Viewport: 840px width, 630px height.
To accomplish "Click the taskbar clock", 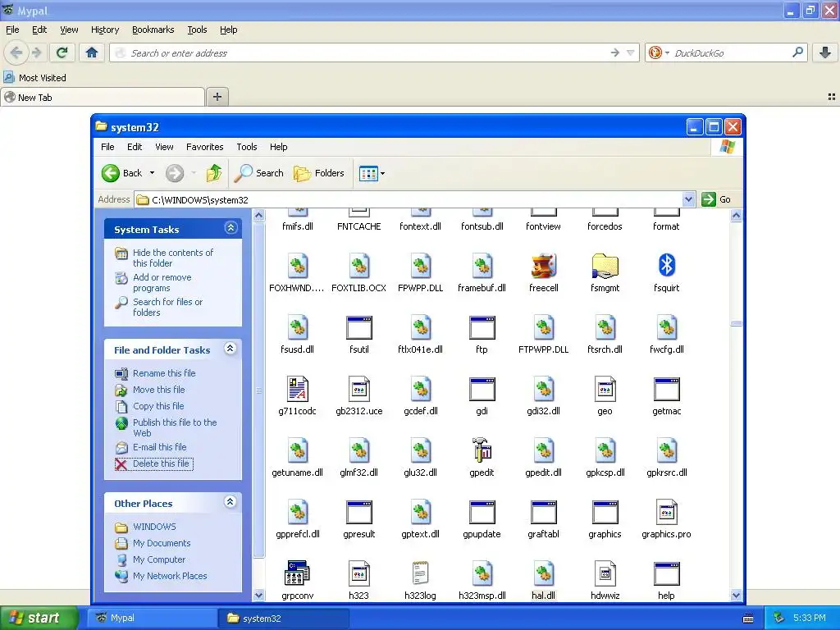I will click(x=809, y=618).
